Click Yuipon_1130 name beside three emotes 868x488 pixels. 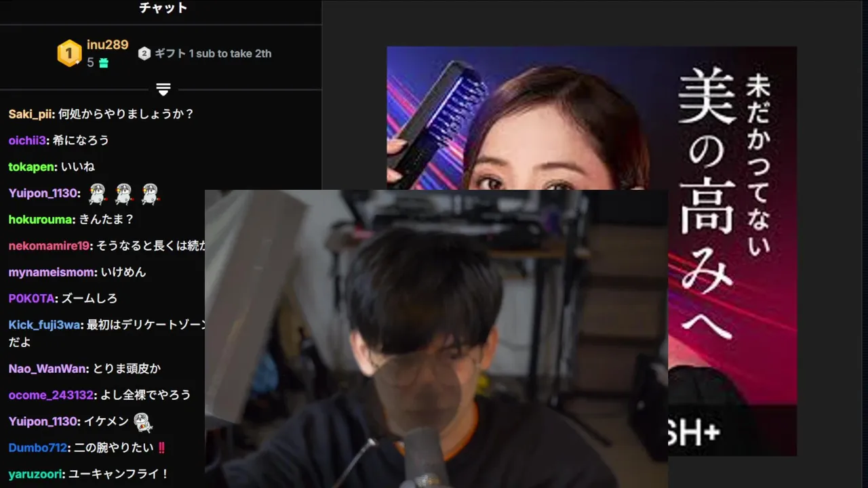click(43, 193)
